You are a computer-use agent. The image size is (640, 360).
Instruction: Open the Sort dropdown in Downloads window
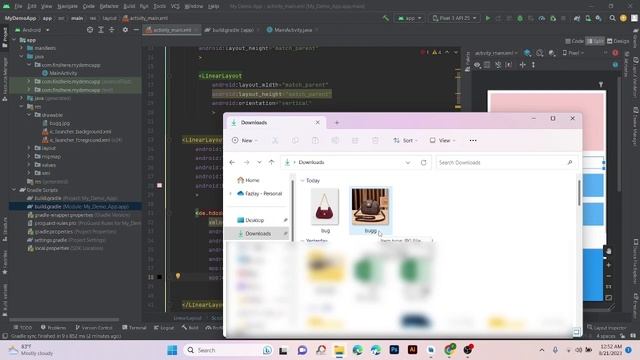click(405, 140)
